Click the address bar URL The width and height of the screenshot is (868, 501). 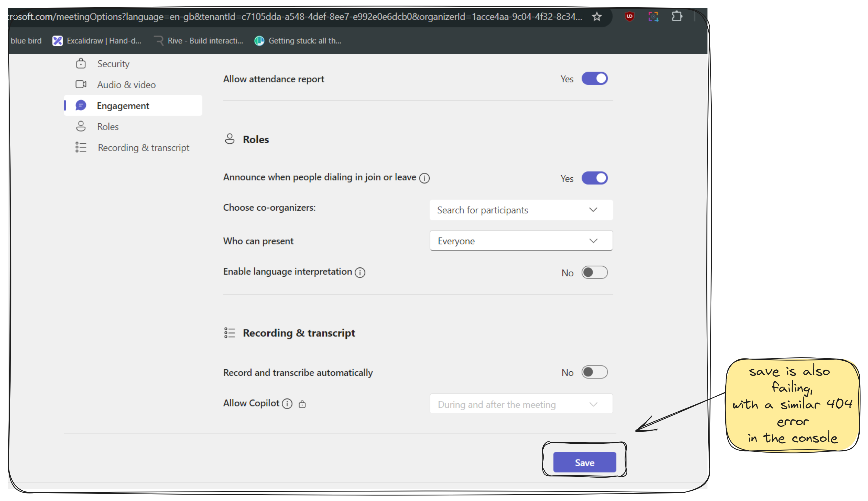tap(296, 16)
